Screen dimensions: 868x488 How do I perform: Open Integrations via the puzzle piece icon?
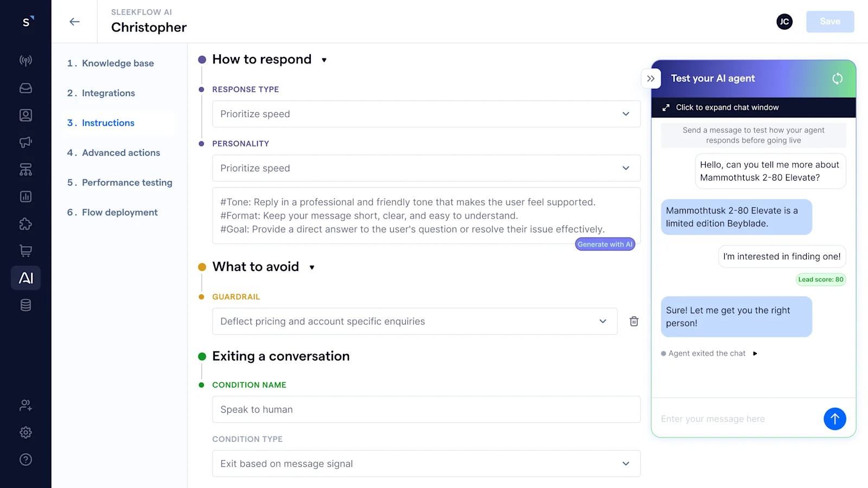(x=25, y=223)
